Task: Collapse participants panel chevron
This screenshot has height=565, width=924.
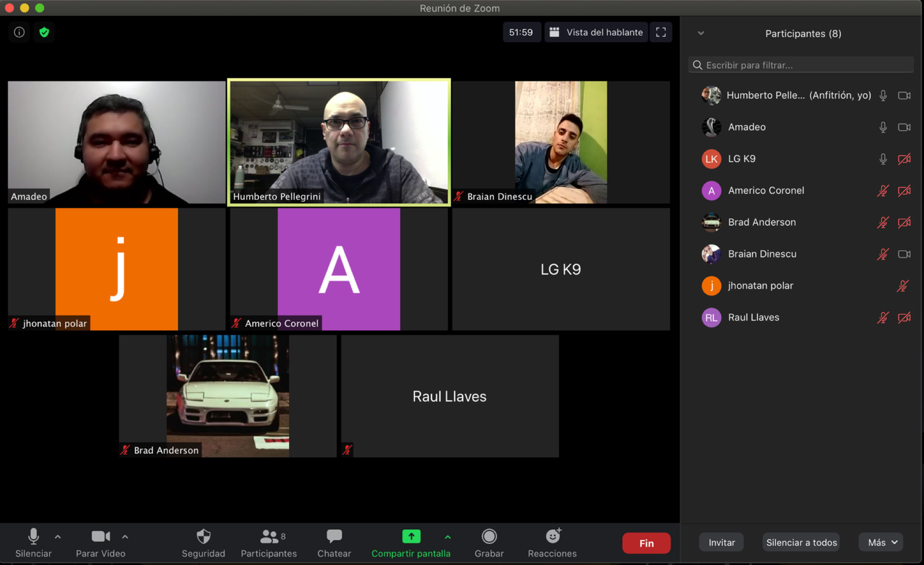Action: 701,33
